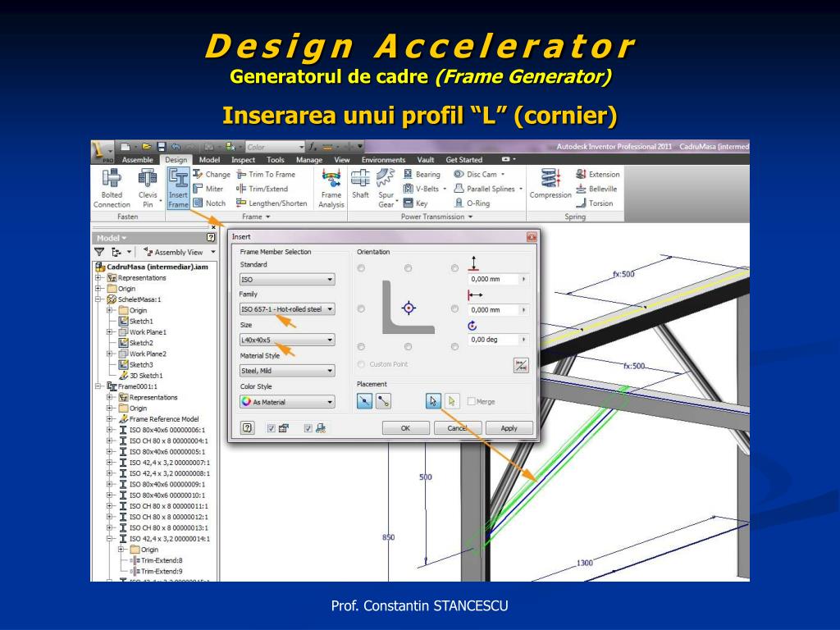840x630 pixels.
Task: Click the Bolted Connection tool
Action: pos(112,188)
